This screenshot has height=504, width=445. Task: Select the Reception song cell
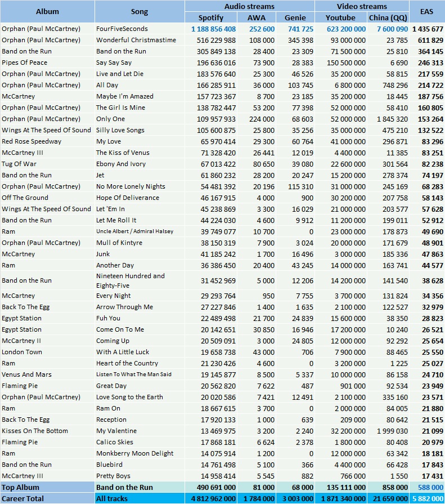[x=140, y=419]
